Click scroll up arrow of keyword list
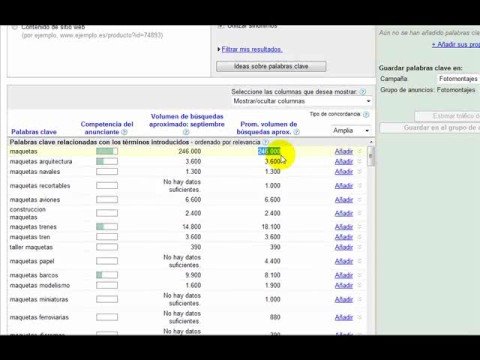Image resolution: width=480 pixels, height=360 pixels. (371, 142)
